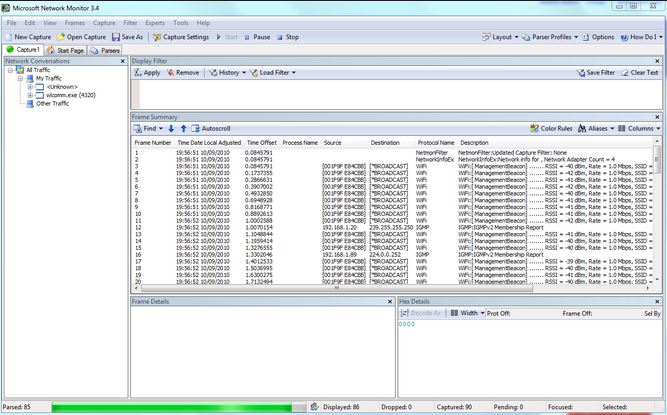The width and height of the screenshot is (667, 415).
Task: Pause the running capture
Action: (257, 37)
